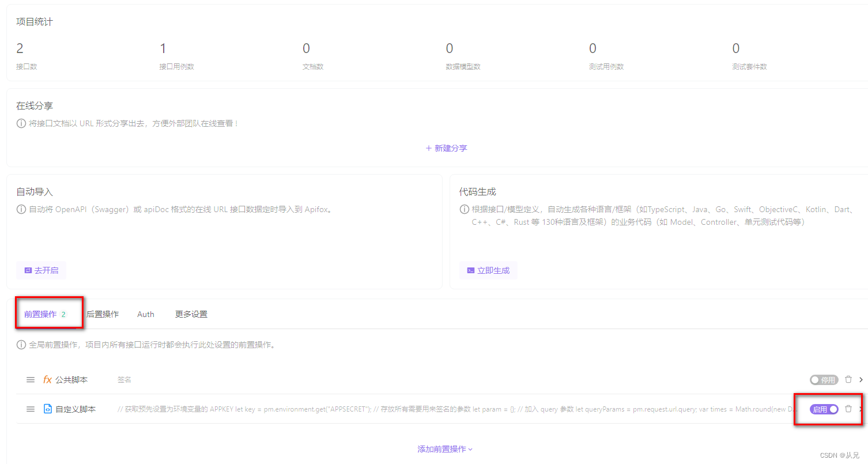
Task: Click the code file icon beside 自定义脚本
Action: click(48, 409)
